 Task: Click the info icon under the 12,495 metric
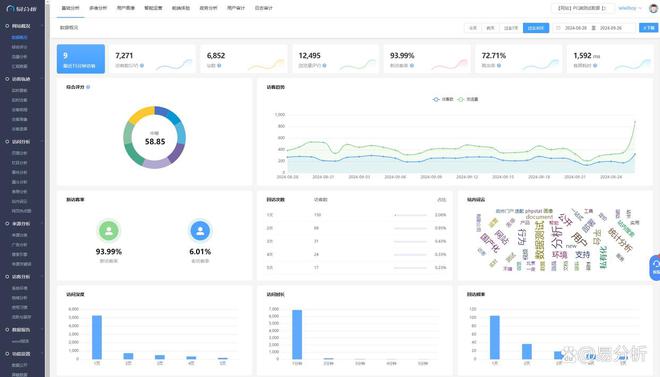point(325,66)
